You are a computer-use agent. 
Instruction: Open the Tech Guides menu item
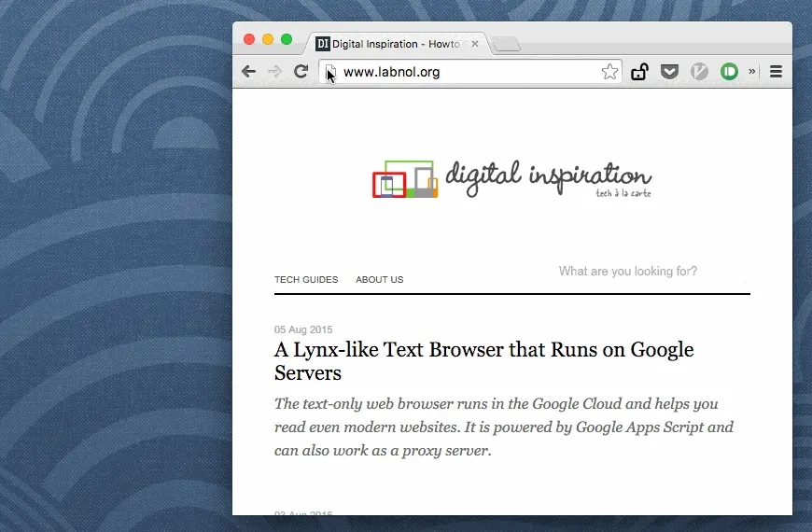pyautogui.click(x=306, y=280)
